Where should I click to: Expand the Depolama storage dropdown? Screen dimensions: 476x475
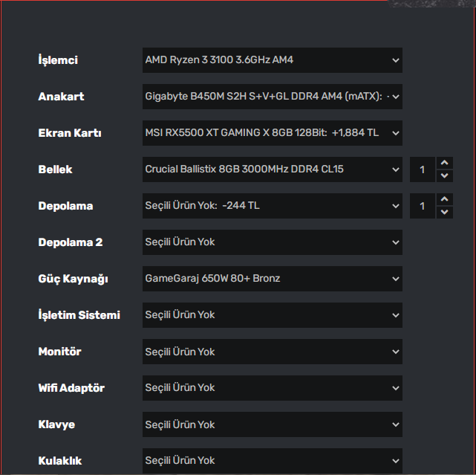point(272,206)
